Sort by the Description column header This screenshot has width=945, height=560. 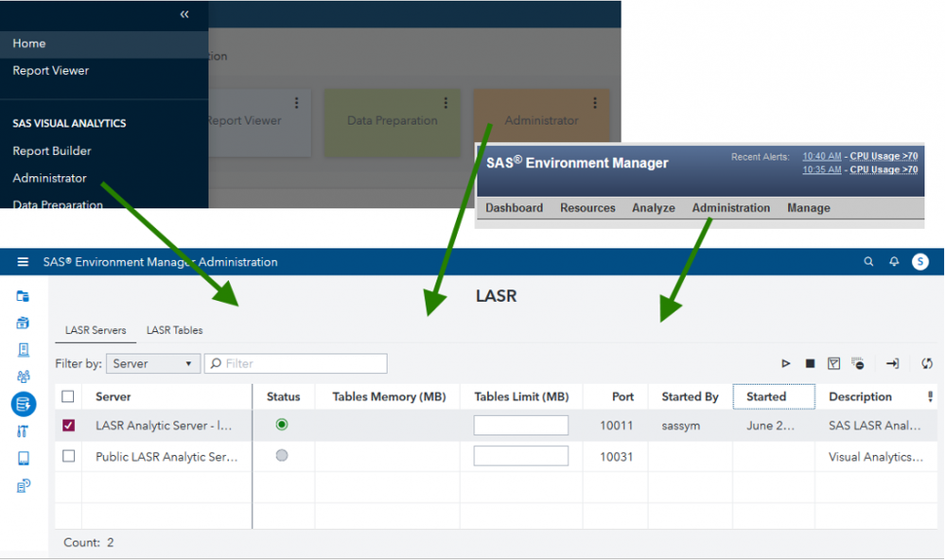pyautogui.click(x=860, y=396)
